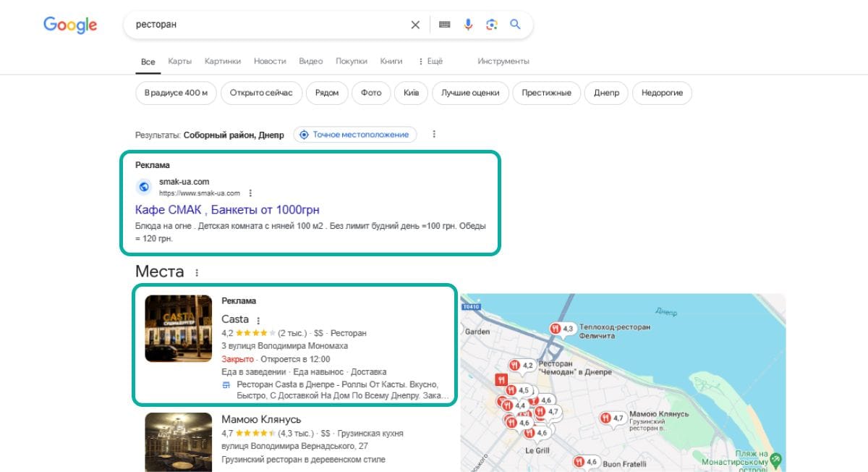
Task: Open Google Lens image search
Action: [x=492, y=25]
